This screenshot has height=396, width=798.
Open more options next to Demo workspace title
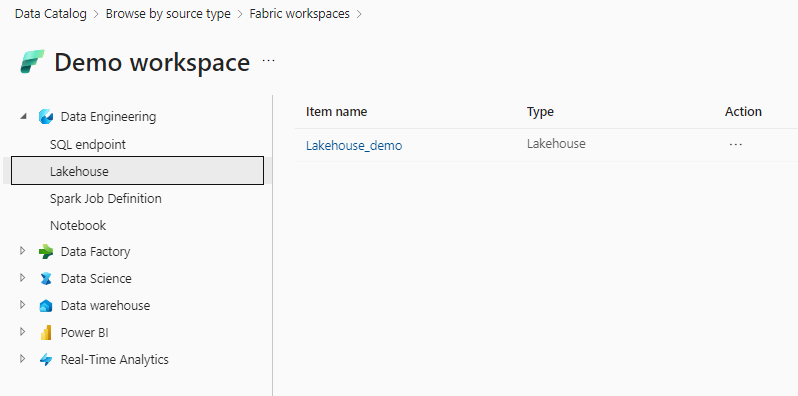268,61
